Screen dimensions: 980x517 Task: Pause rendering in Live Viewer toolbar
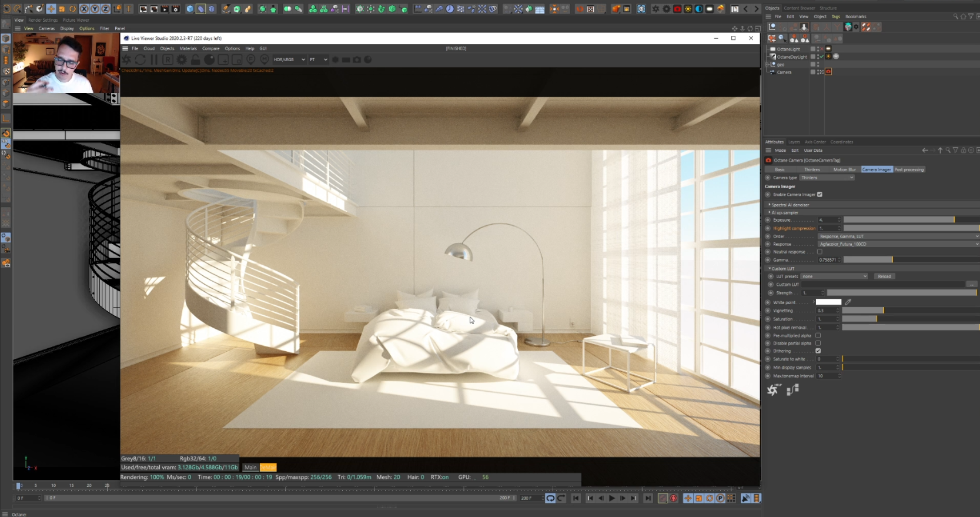tap(154, 59)
